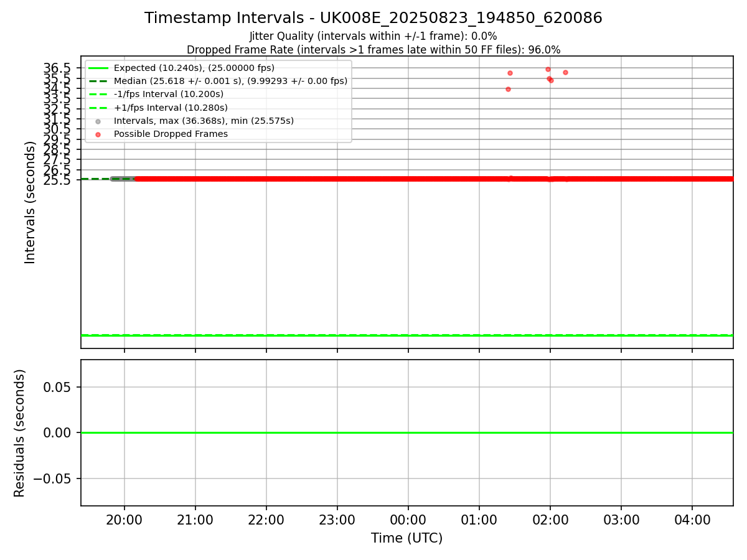Click the 'Intervals (seconds)' y-axis label
This screenshot has height=560, width=747.
click(x=30, y=202)
